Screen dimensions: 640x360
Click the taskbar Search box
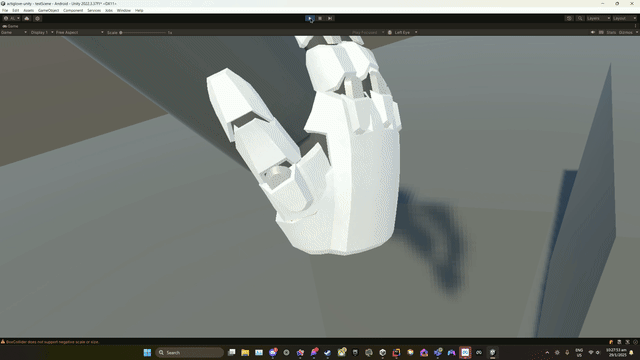[190, 352]
